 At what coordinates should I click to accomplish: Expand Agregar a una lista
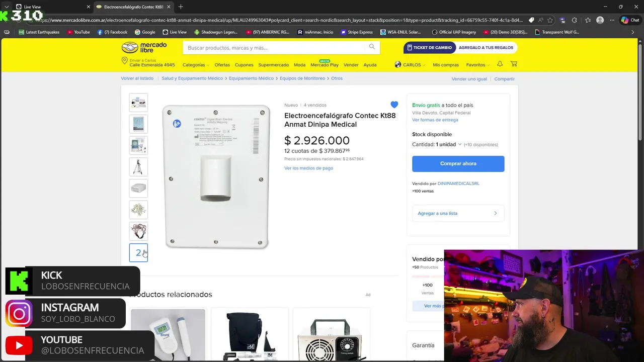coord(458,213)
